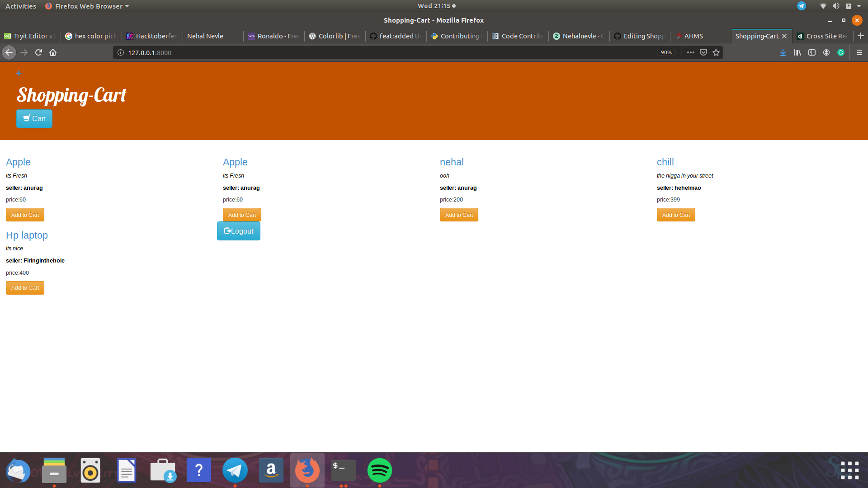The image size is (868, 488).
Task: Open Grammarly extension icon
Action: pyautogui.click(x=841, y=52)
